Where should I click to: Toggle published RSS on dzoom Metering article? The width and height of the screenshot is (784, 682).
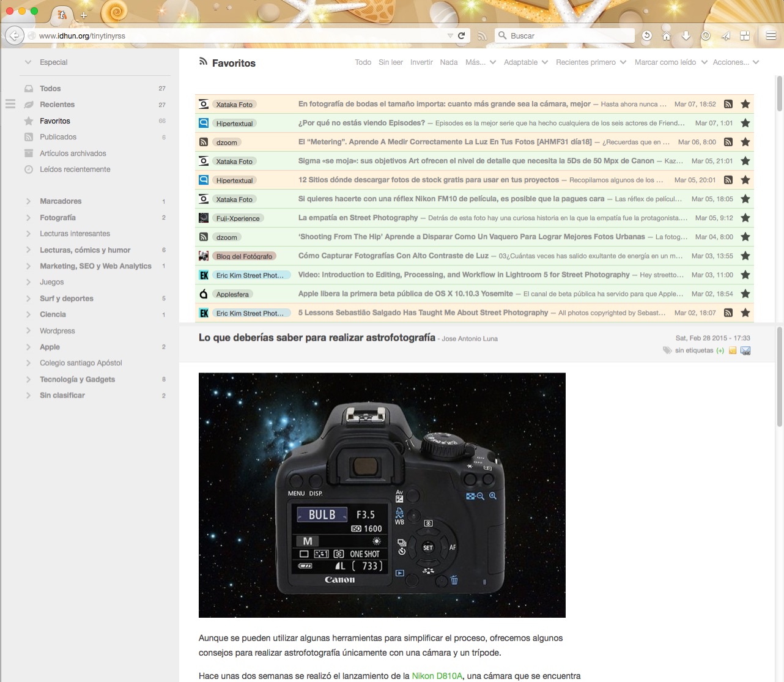(728, 142)
